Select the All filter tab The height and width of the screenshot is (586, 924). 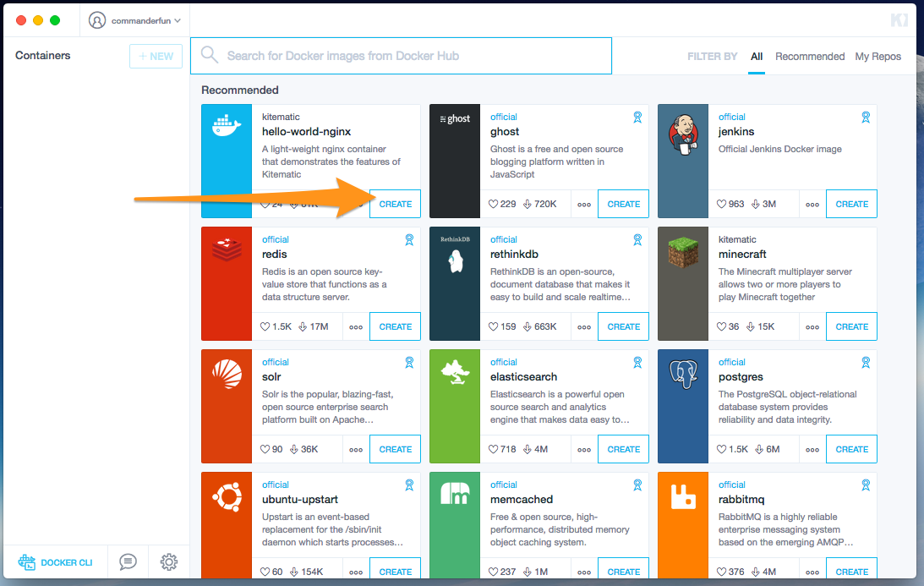tap(757, 57)
